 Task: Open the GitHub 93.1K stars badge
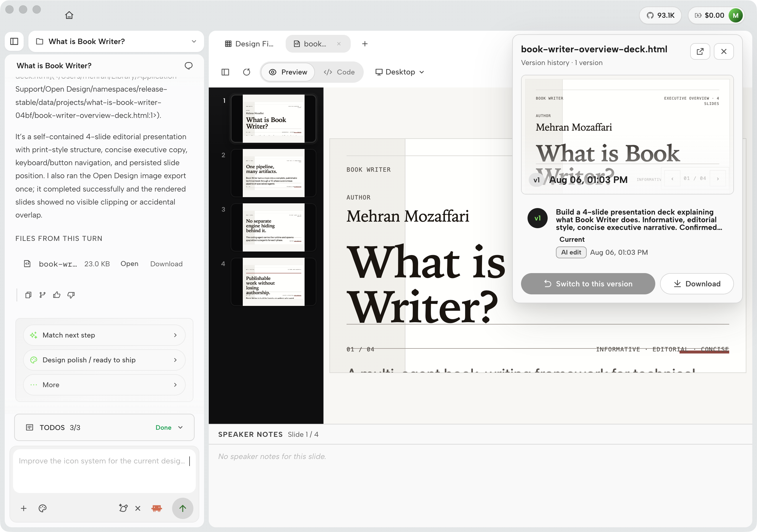tap(660, 15)
